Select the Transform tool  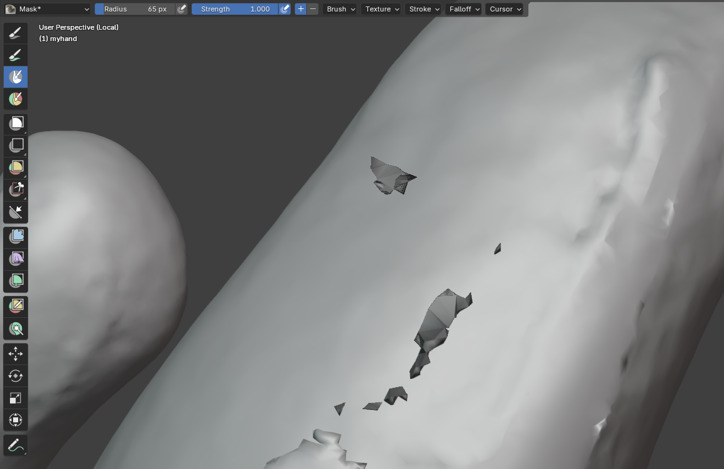point(16,420)
